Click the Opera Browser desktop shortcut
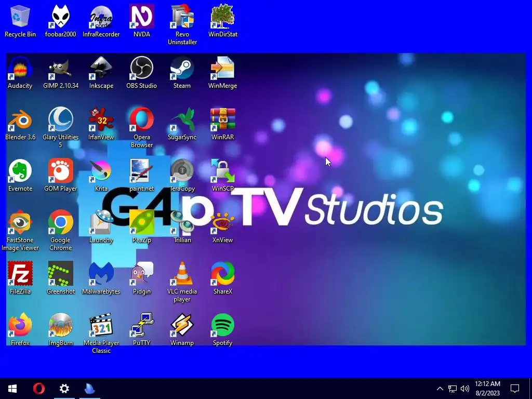This screenshot has height=399, width=532. [x=141, y=128]
